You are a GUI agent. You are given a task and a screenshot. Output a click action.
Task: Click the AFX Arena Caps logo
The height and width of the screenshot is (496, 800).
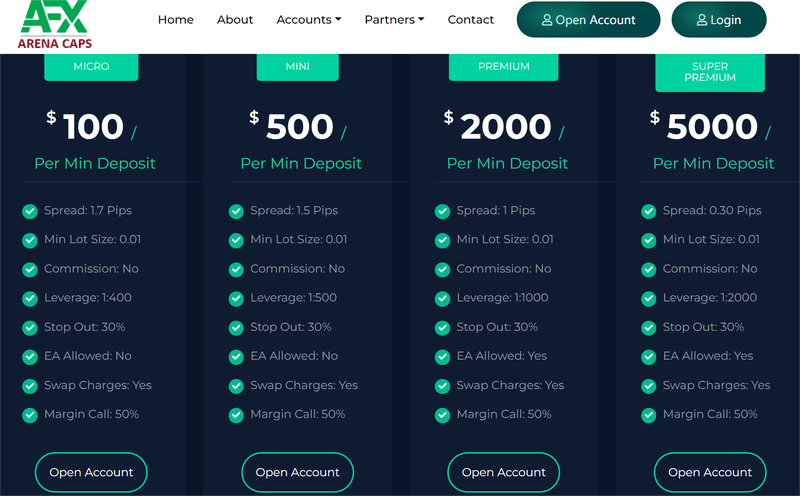click(55, 24)
